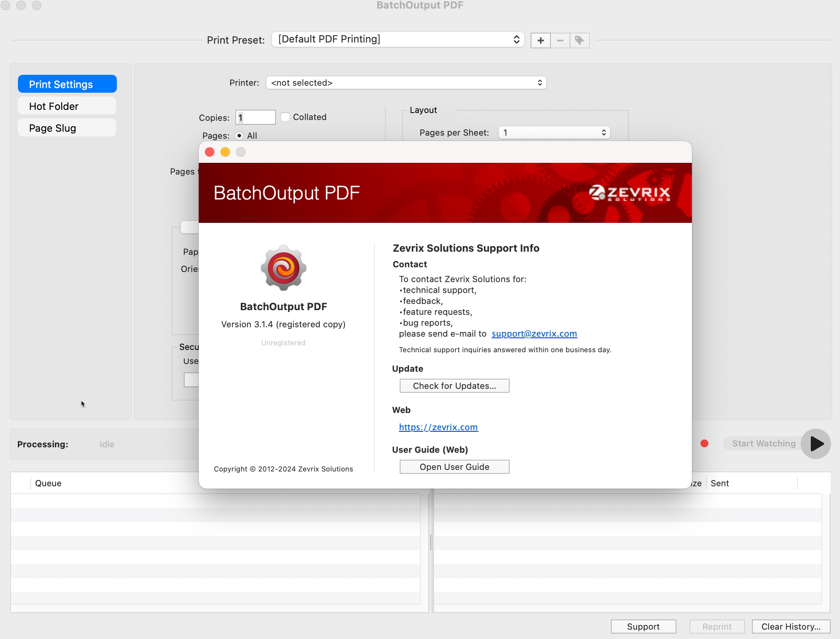Switch to Print Settings tab
This screenshot has width=840, height=639.
(67, 84)
